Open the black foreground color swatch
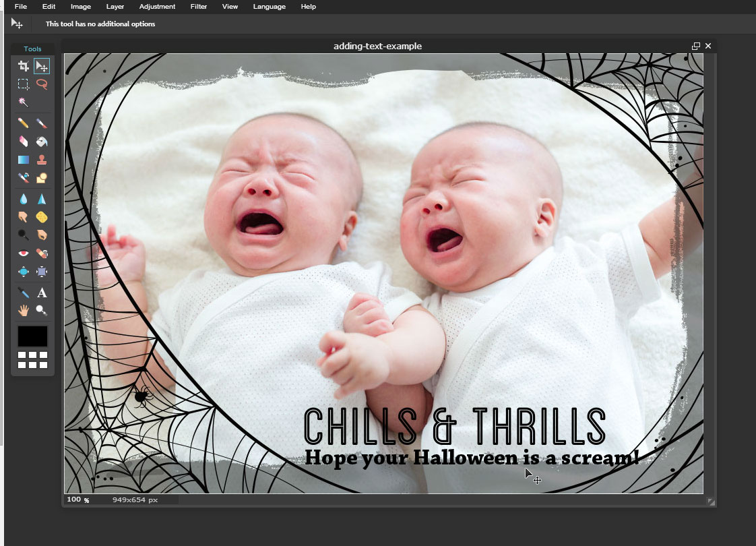The image size is (756, 546). click(x=32, y=336)
